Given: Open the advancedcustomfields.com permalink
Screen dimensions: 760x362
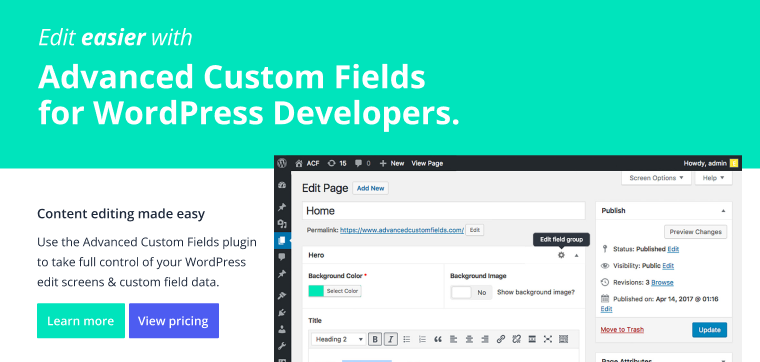Looking at the screenshot, I should point(402,230).
